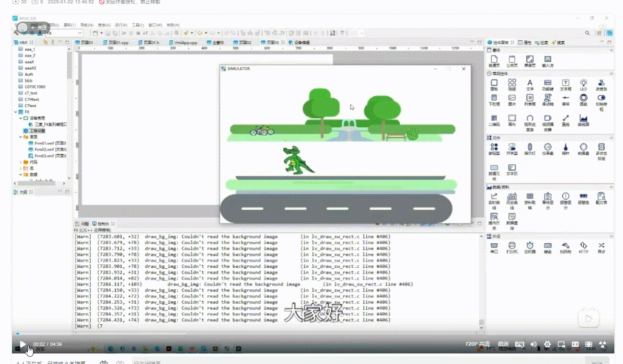
Task: Expand the 库 folder node
Action: [x=21, y=169]
